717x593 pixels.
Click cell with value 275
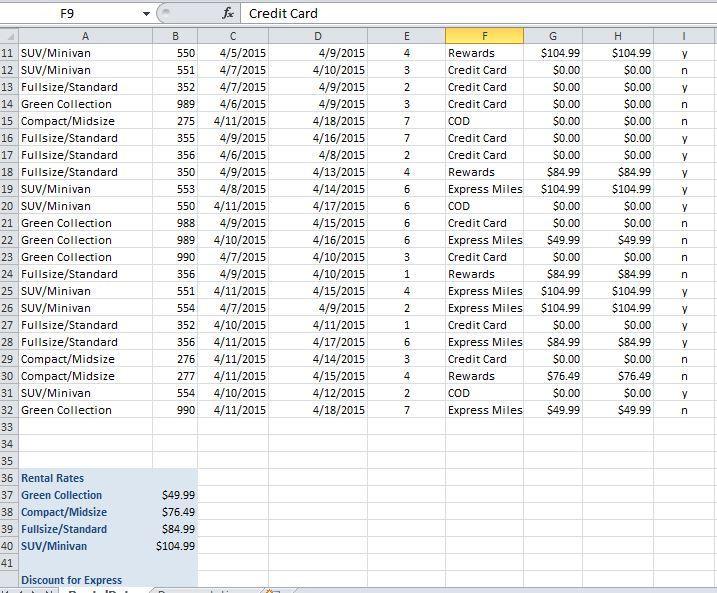click(x=175, y=121)
